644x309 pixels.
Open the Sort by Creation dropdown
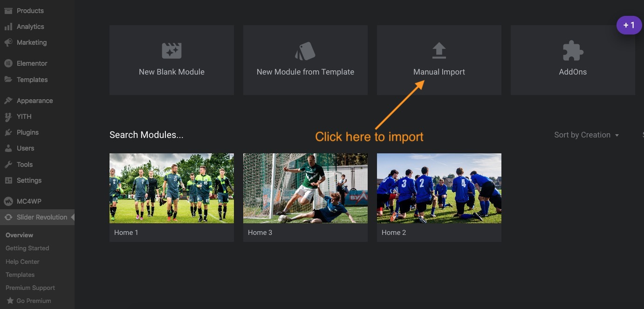[x=586, y=135]
